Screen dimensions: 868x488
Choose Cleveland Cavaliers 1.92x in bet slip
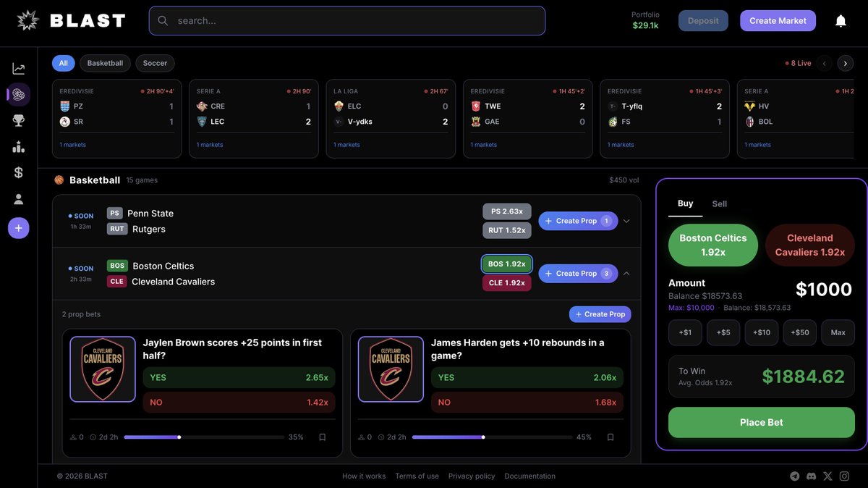(810, 245)
